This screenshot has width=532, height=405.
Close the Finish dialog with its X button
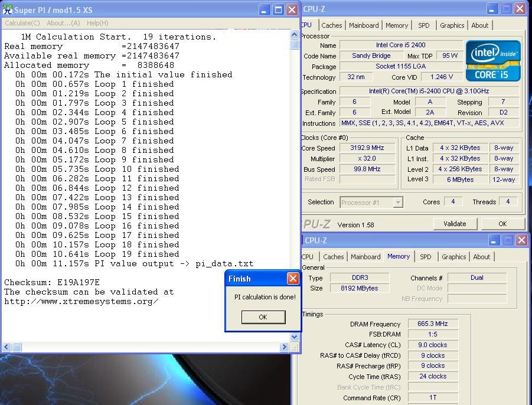(293, 279)
